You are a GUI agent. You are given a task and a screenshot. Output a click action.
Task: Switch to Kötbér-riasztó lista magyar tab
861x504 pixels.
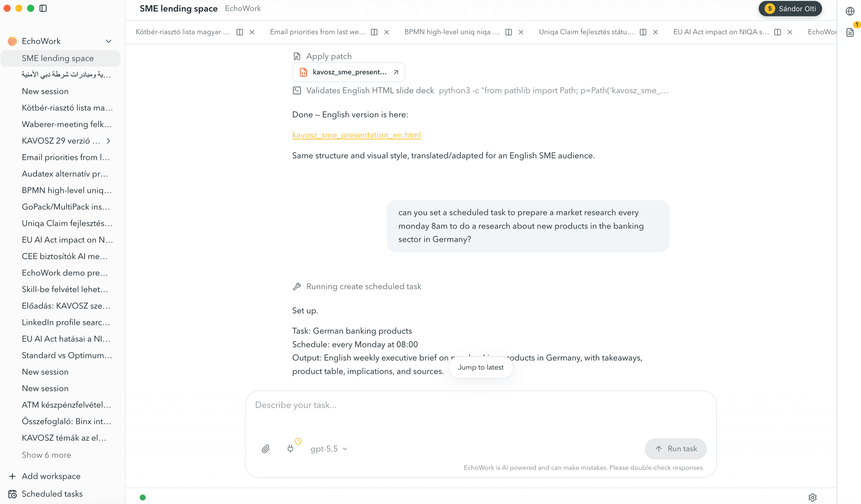(x=182, y=32)
